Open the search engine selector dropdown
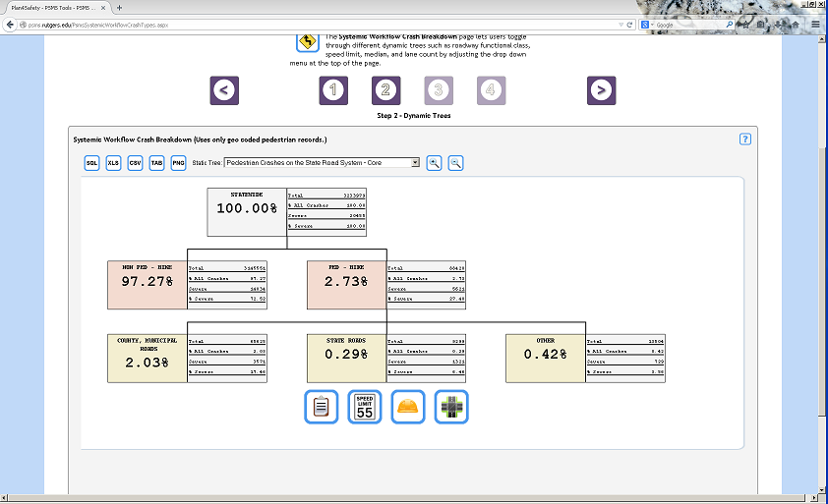Viewport: 828px width, 504px height. click(647, 25)
